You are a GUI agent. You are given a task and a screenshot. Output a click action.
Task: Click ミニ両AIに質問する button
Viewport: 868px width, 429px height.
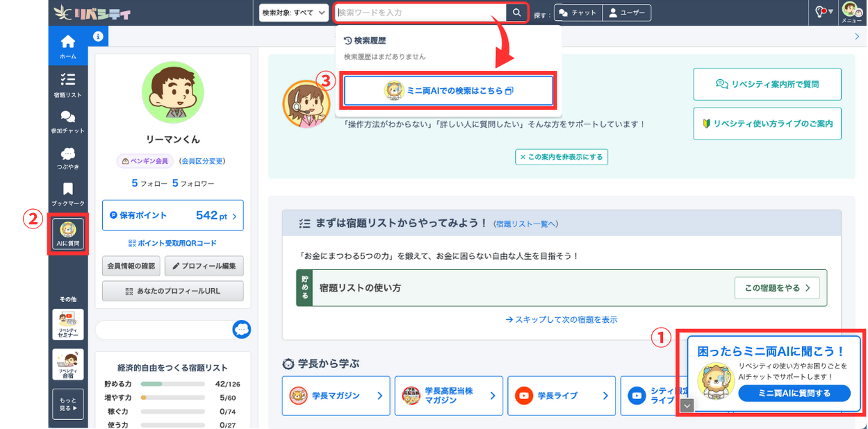(794, 394)
